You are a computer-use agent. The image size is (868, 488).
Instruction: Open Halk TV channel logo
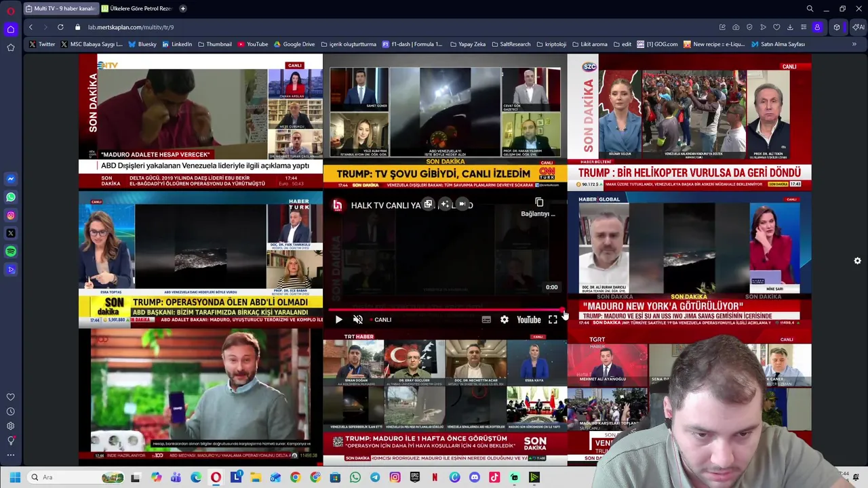click(338, 205)
